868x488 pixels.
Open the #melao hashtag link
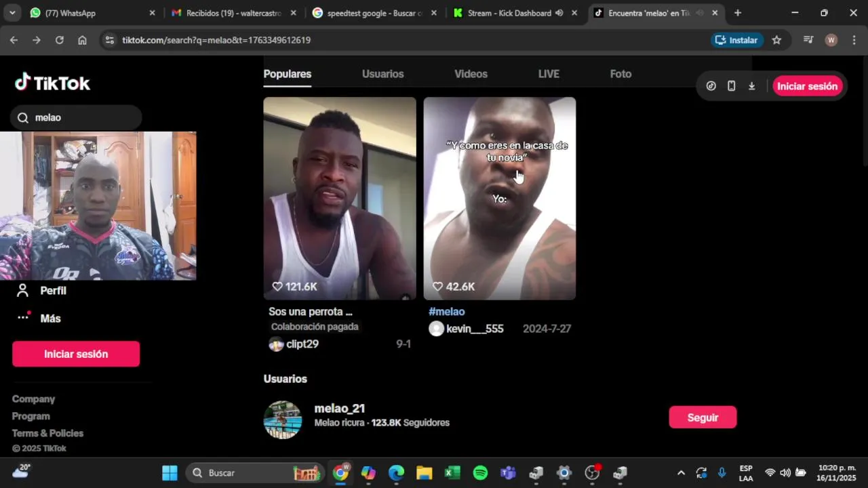click(x=446, y=312)
